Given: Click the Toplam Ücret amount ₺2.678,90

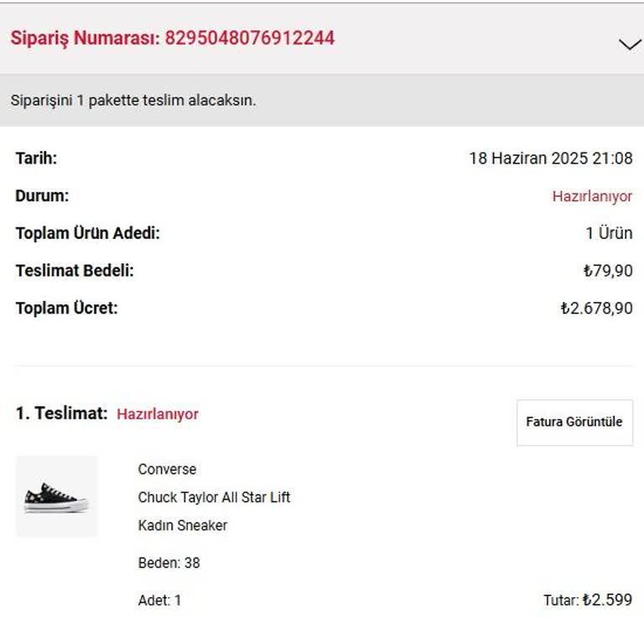Looking at the screenshot, I should [x=596, y=309].
